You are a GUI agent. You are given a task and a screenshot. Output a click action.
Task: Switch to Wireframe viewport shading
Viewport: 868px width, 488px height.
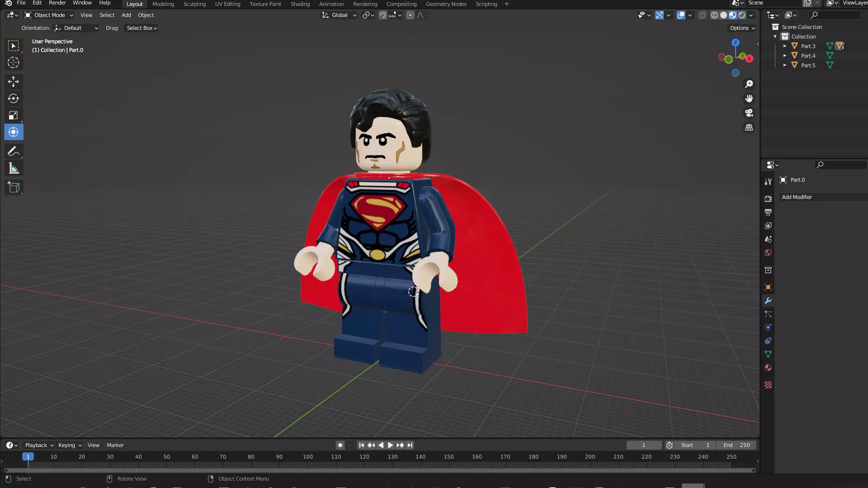(x=714, y=15)
